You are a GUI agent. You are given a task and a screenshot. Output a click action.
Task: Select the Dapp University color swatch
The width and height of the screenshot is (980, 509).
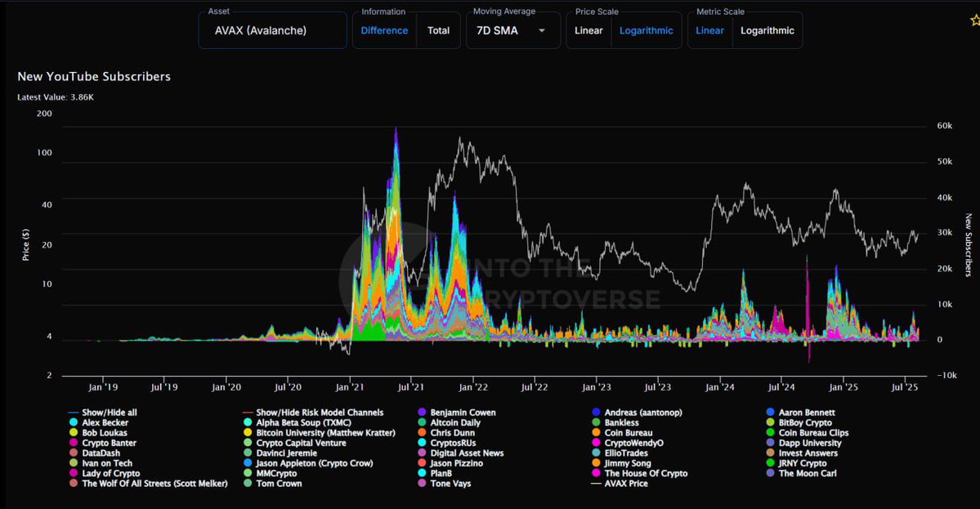point(771,443)
